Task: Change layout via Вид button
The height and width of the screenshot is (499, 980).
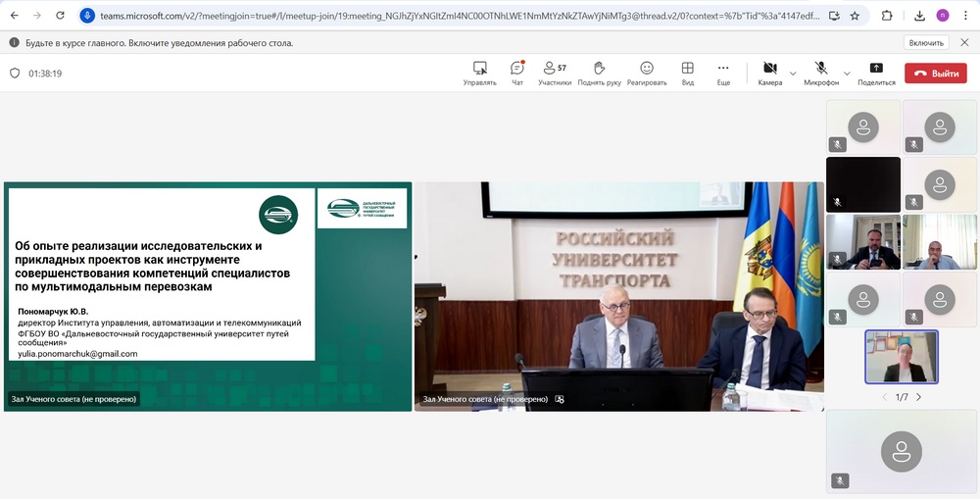Action: [688, 74]
